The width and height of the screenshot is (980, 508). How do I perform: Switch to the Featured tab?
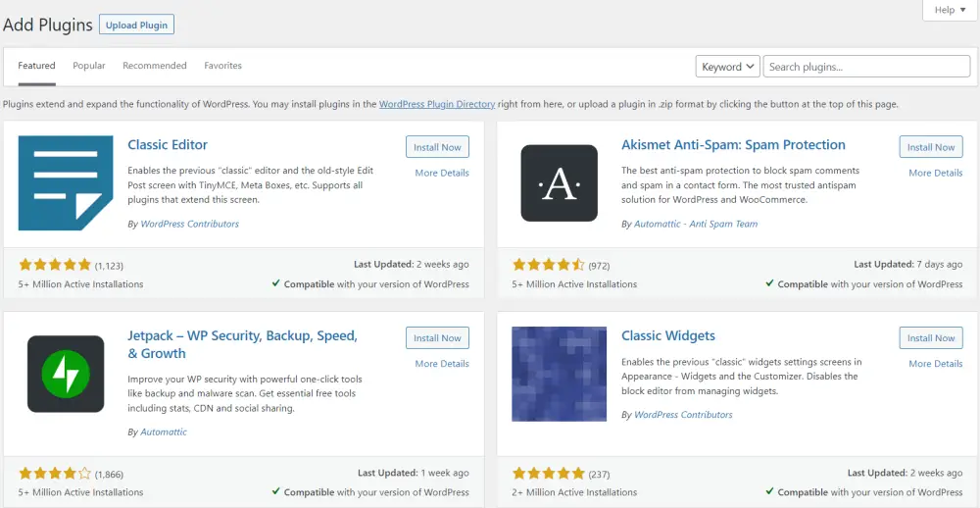[36, 66]
